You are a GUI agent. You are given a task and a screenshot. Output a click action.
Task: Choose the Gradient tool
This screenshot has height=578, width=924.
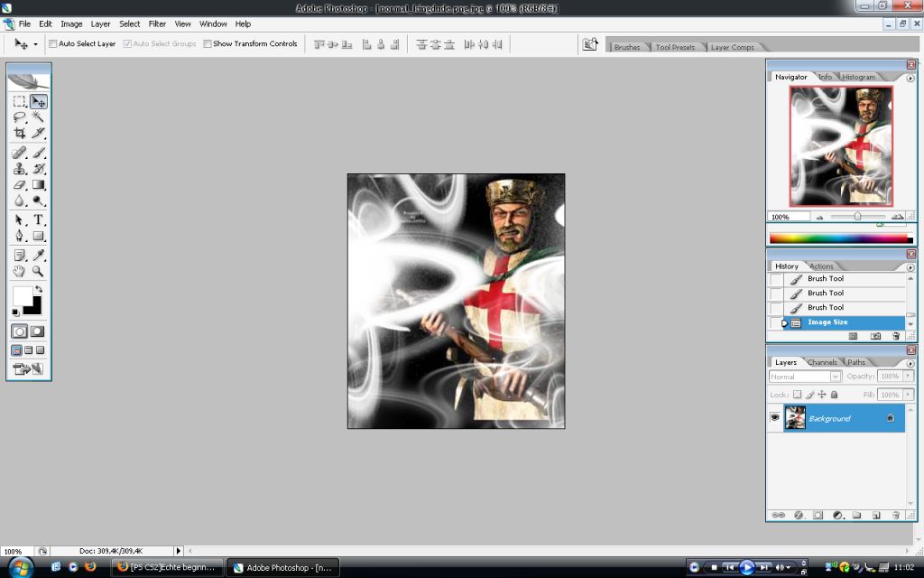click(38, 184)
